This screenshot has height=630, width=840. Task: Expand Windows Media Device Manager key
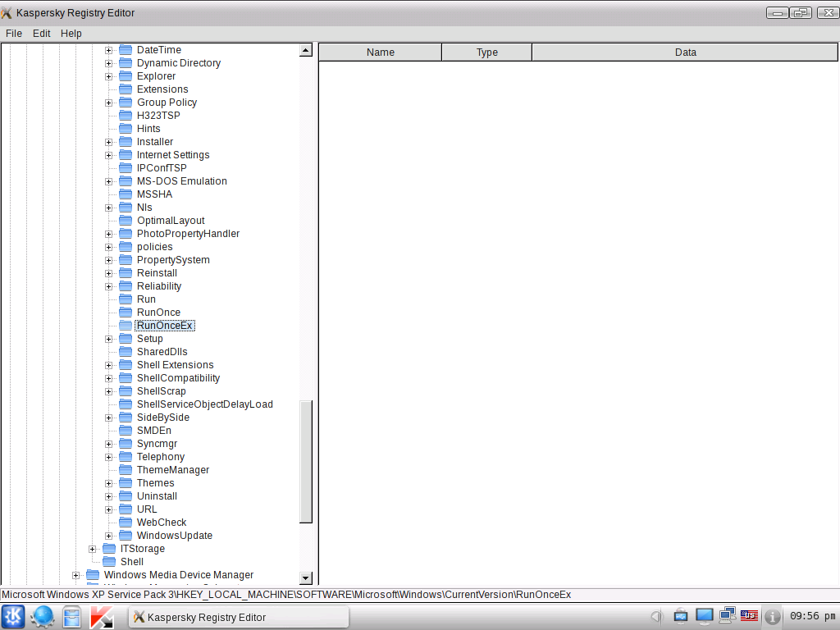coord(75,575)
